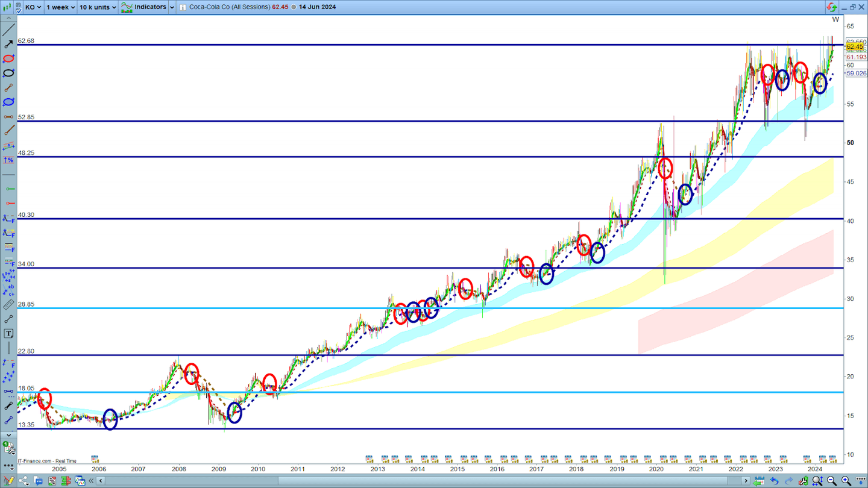
Task: Select the text annotation tool
Action: click(x=8, y=334)
